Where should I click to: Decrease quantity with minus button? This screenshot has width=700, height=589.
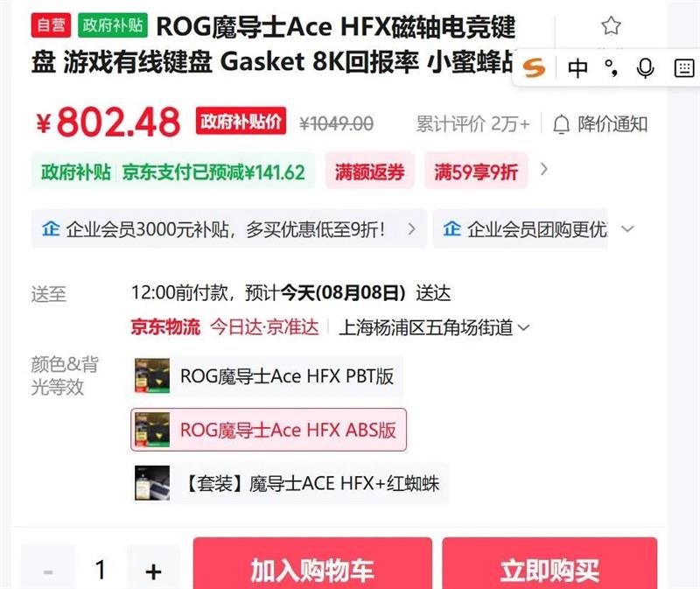(47, 571)
